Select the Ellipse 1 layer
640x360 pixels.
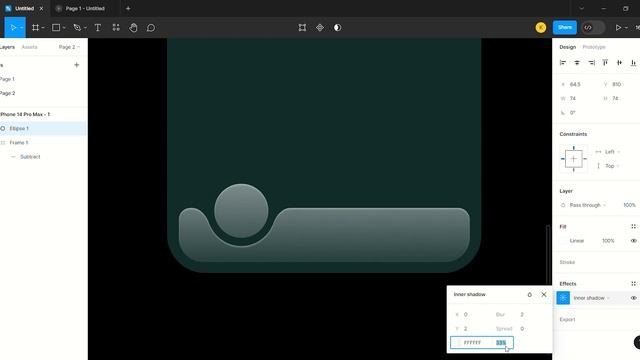43,128
